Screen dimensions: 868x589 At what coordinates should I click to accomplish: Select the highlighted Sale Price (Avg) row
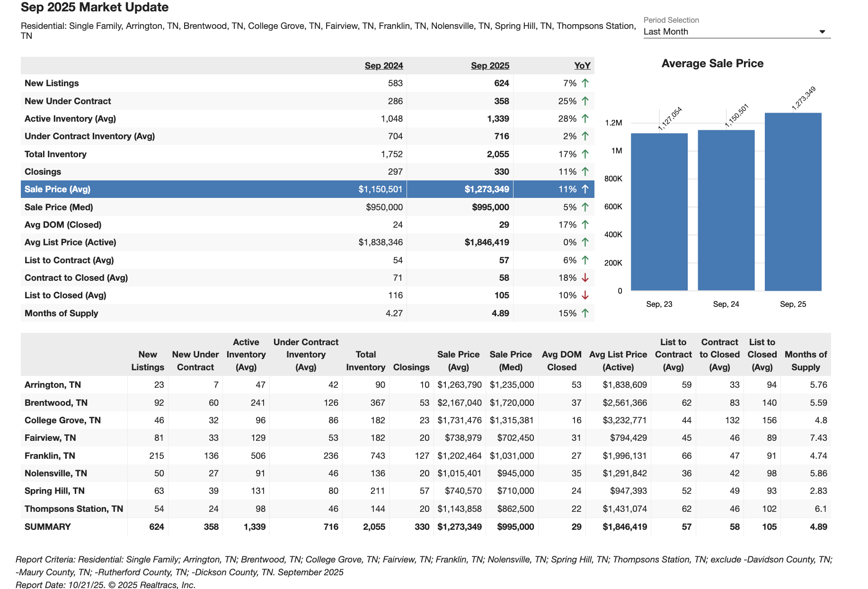pos(57,189)
